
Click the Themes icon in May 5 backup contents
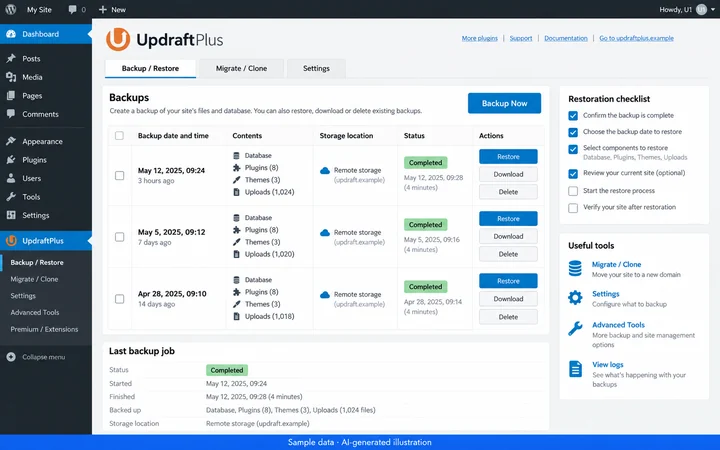point(236,242)
